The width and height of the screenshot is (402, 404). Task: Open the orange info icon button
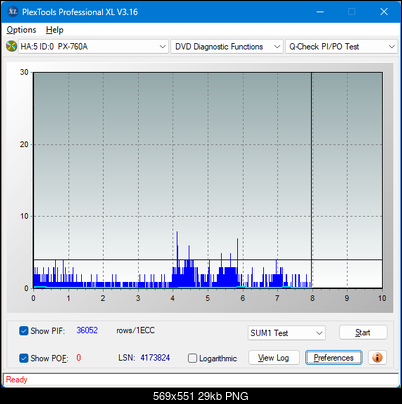[377, 358]
